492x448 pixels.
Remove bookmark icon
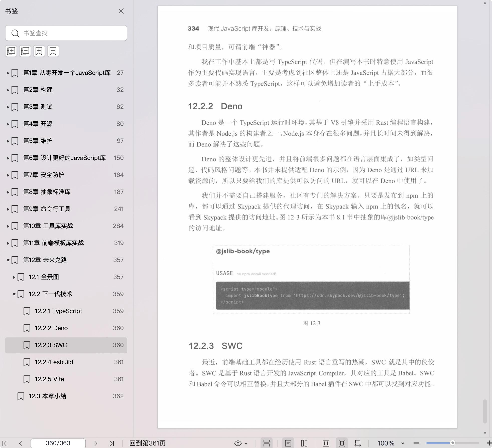[x=53, y=51]
